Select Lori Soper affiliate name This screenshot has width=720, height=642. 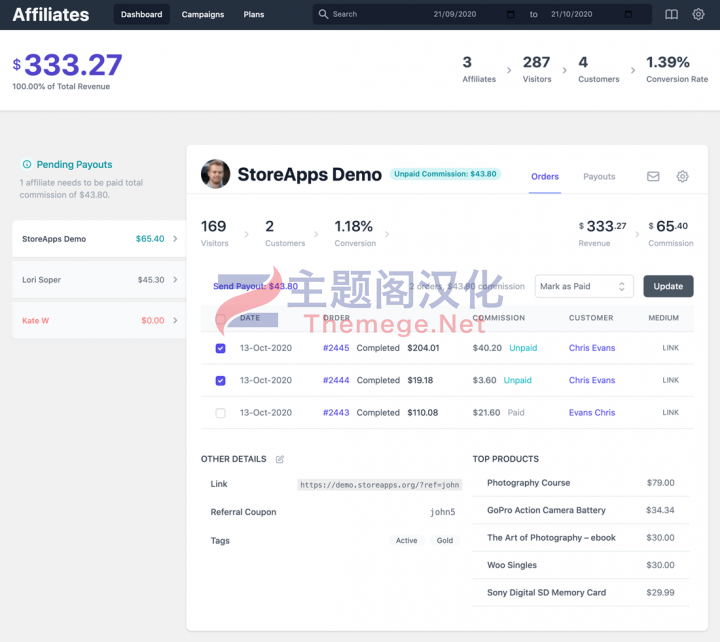pos(41,280)
